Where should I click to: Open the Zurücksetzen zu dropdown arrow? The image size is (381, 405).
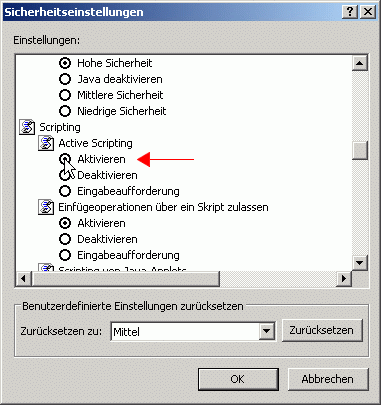coord(267,331)
